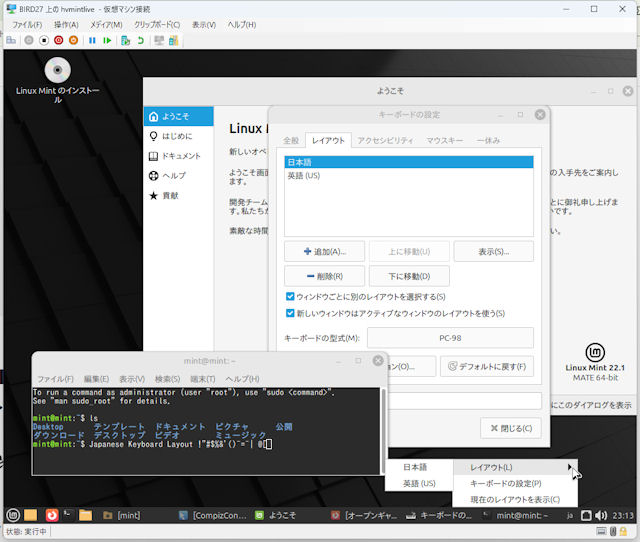Open terminal 検索(S) menu
640x542 pixels.
pyautogui.click(x=167, y=379)
